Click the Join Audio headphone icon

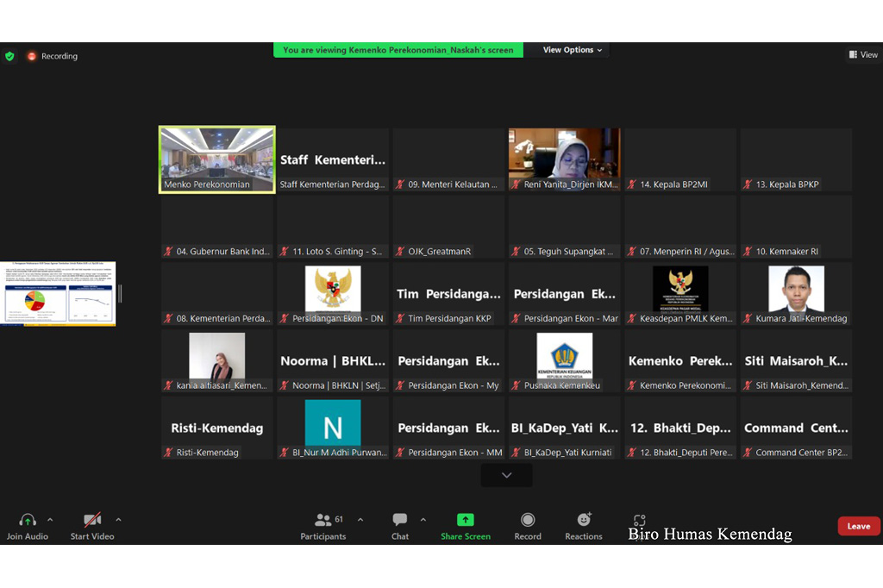coord(27,521)
